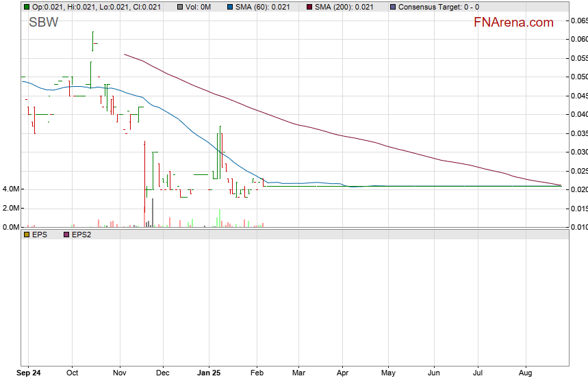The width and height of the screenshot is (588, 387).
Task: Click the 0.040 price axis label
Action: click(x=578, y=114)
